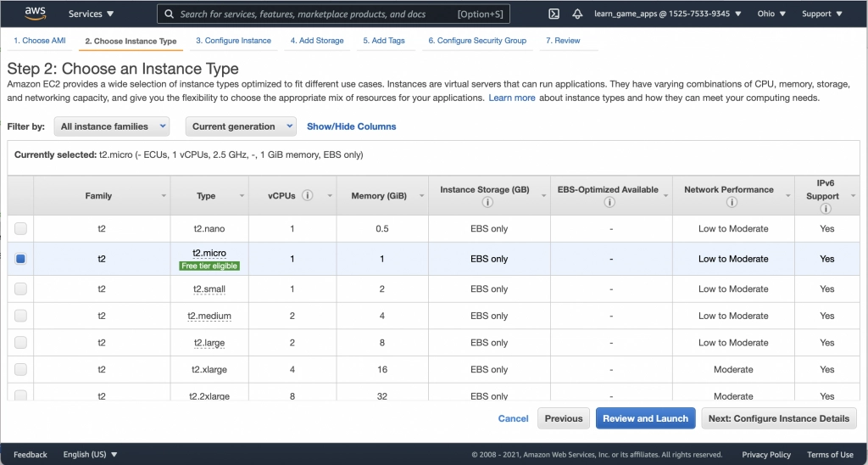Click the t2.medium type label
The image size is (868, 465).
209,316
